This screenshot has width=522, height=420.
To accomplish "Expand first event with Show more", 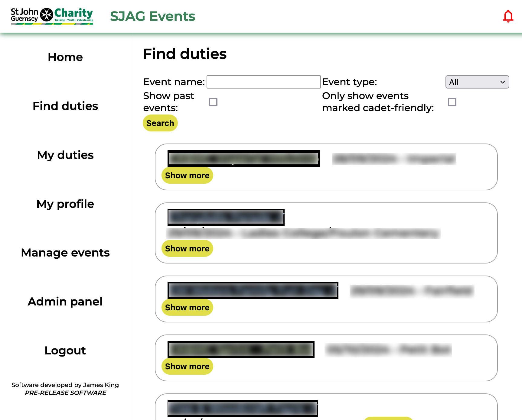I will [187, 175].
